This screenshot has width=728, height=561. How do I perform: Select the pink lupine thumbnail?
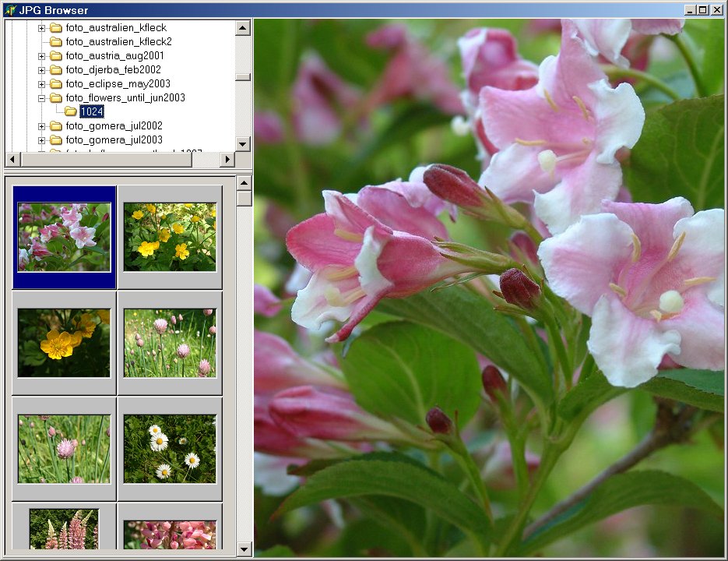coord(63,528)
